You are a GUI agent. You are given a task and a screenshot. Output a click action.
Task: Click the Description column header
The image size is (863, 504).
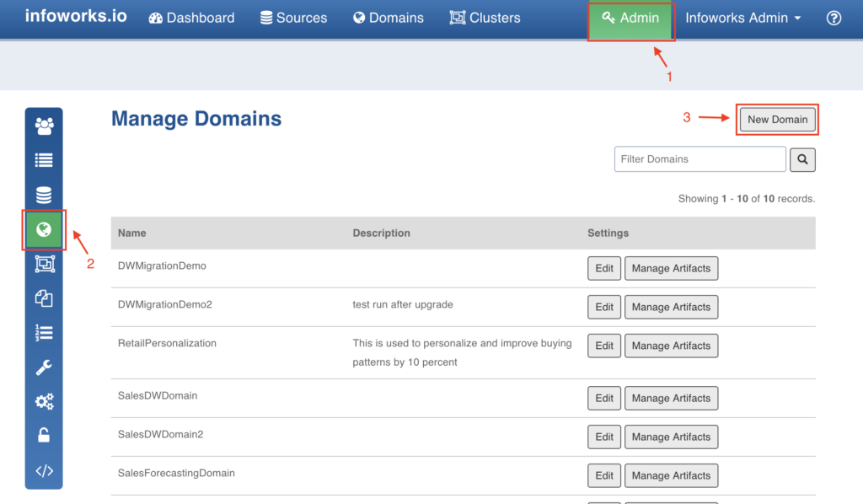click(x=382, y=233)
